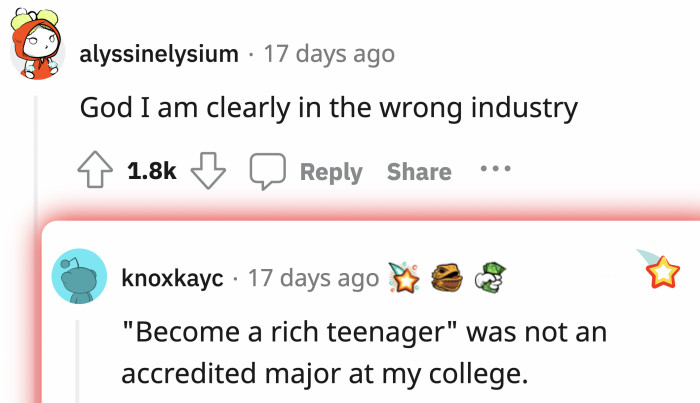Open knoxkayc's user profile link
The height and width of the screenshot is (403, 700).
(x=172, y=277)
